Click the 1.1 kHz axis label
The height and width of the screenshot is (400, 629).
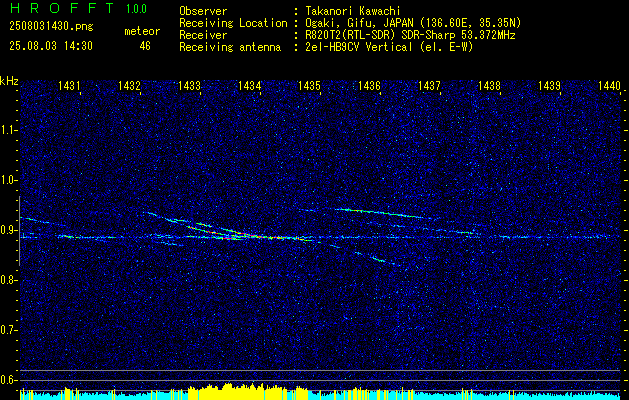tap(9, 130)
